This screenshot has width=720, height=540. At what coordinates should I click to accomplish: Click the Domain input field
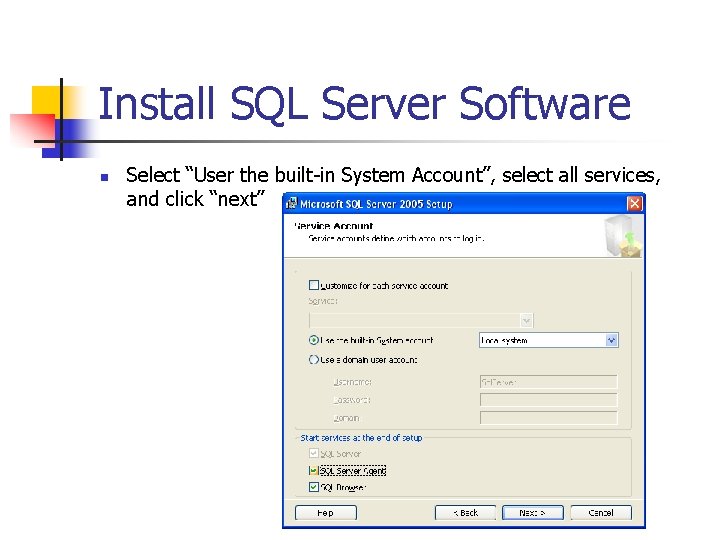pyautogui.click(x=548, y=418)
